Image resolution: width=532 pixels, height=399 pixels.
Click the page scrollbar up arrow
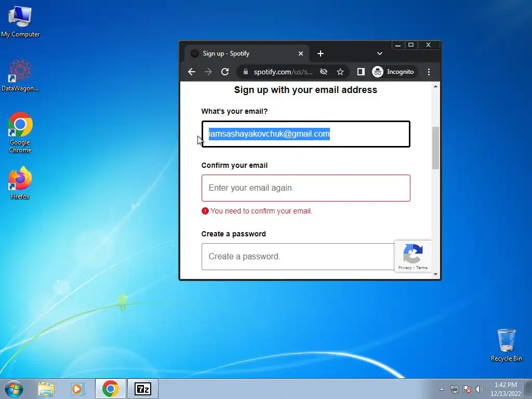[x=436, y=86]
